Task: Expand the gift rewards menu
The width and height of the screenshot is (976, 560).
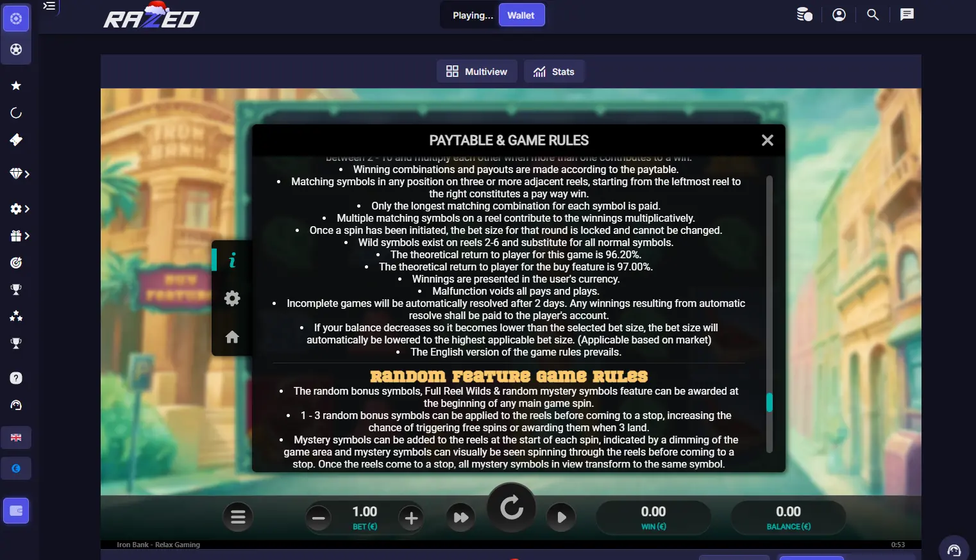Action: pos(19,236)
